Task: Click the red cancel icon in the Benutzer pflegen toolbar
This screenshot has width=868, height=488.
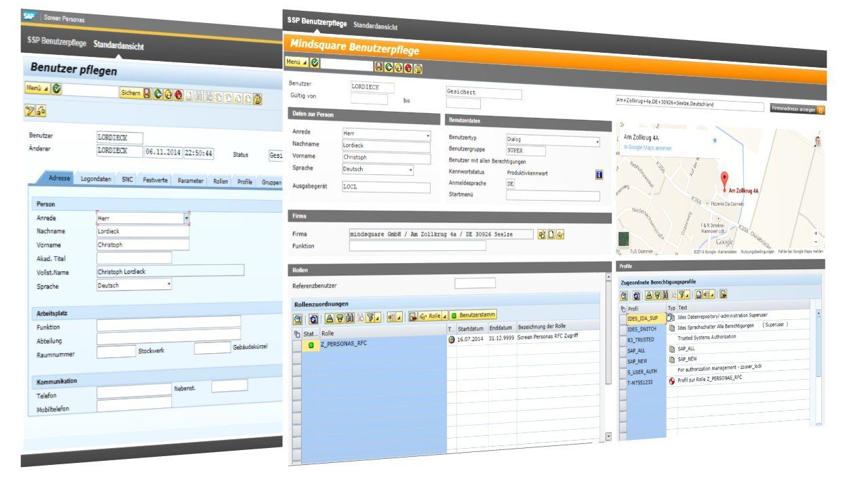Action: click(x=178, y=96)
